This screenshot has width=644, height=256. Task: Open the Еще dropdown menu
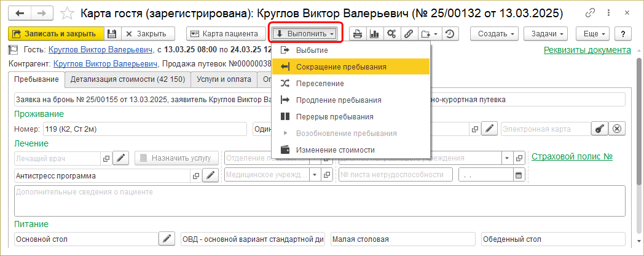coord(595,34)
